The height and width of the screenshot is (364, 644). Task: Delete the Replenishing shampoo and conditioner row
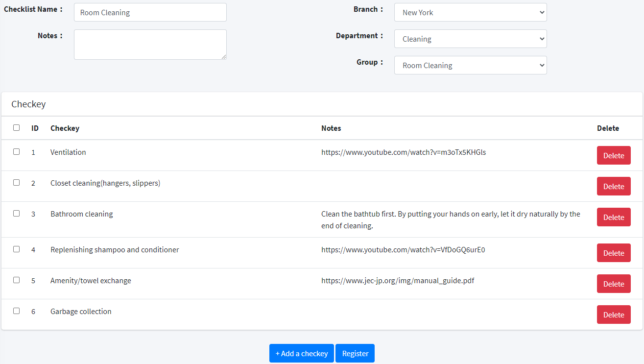point(613,253)
